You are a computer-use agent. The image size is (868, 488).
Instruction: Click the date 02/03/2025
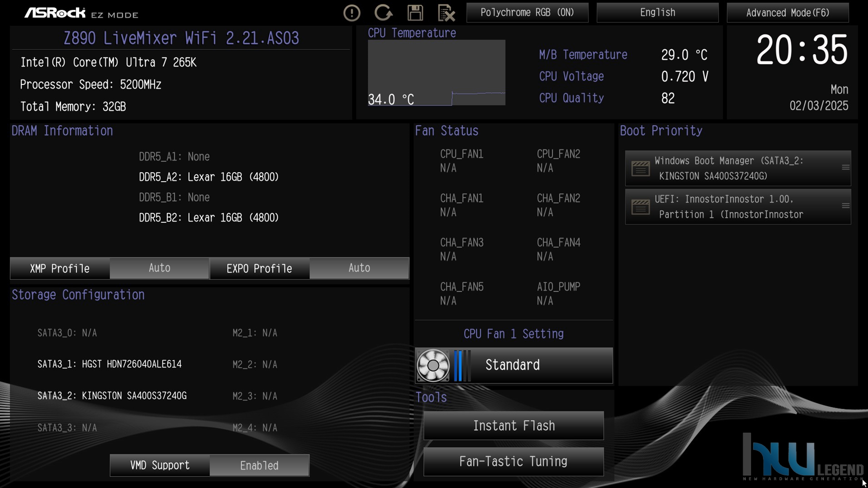[818, 106]
